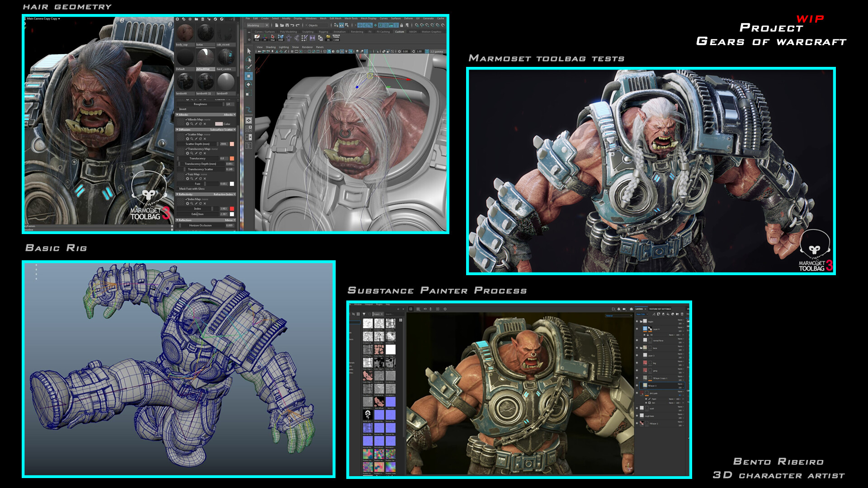Click the Maya Redo arrow icon

click(x=297, y=25)
